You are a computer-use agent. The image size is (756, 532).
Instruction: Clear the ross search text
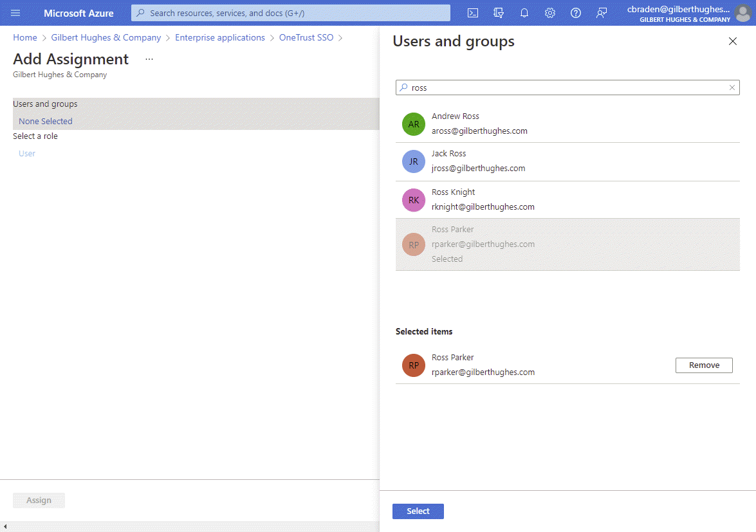pos(732,87)
